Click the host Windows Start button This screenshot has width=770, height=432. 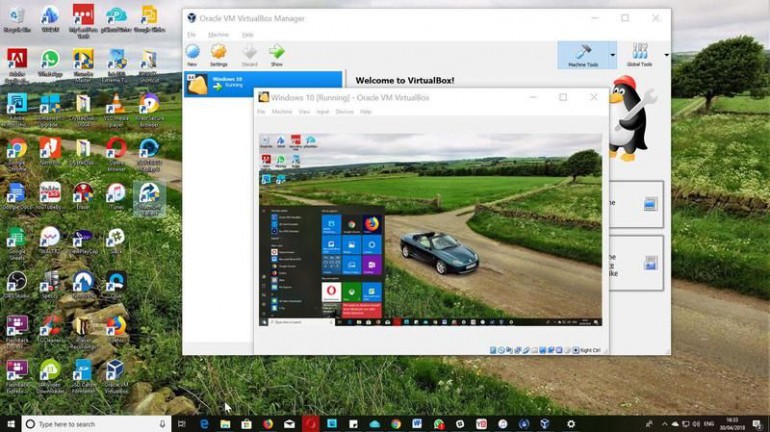coord(10,424)
